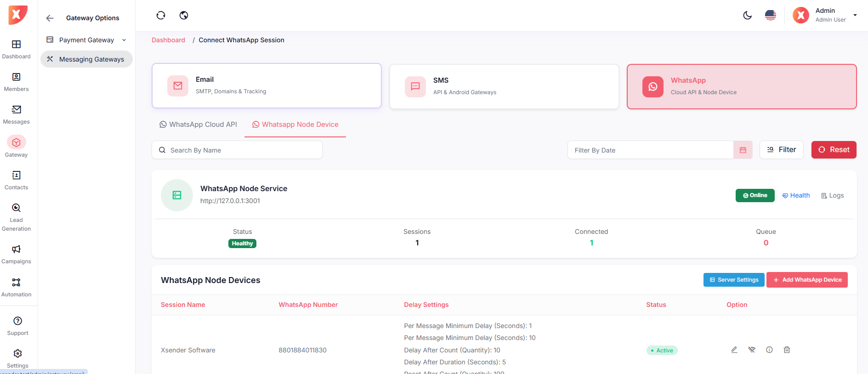Click the refresh sync icon in top bar
Screen dimensions: 868x374
[161, 16]
